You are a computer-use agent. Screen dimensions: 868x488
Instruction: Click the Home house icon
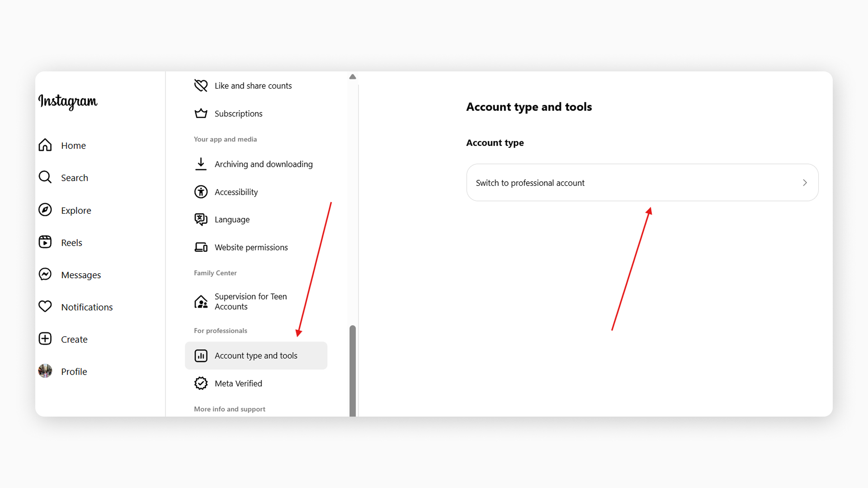pyautogui.click(x=45, y=145)
